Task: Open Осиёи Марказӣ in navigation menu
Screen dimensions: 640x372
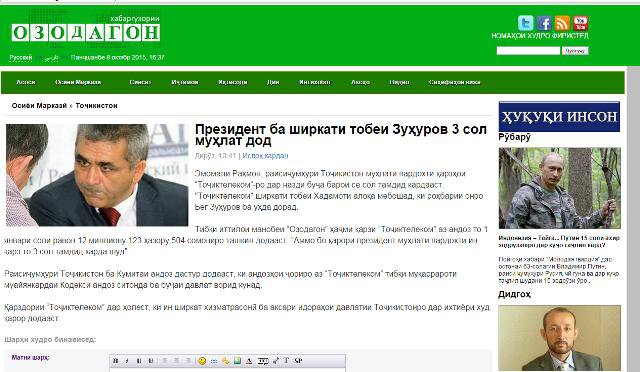Action: tap(78, 82)
